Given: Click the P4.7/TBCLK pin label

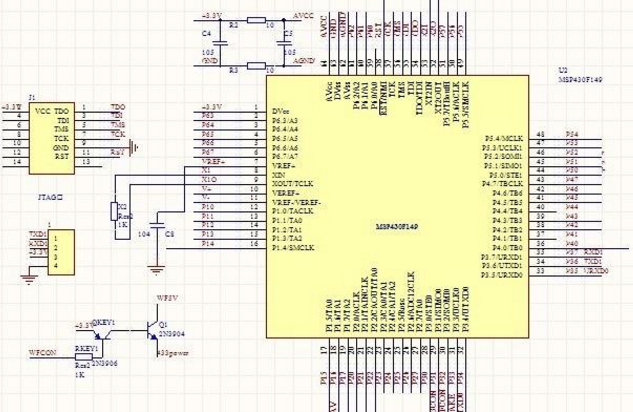Looking at the screenshot, I should (x=503, y=184).
